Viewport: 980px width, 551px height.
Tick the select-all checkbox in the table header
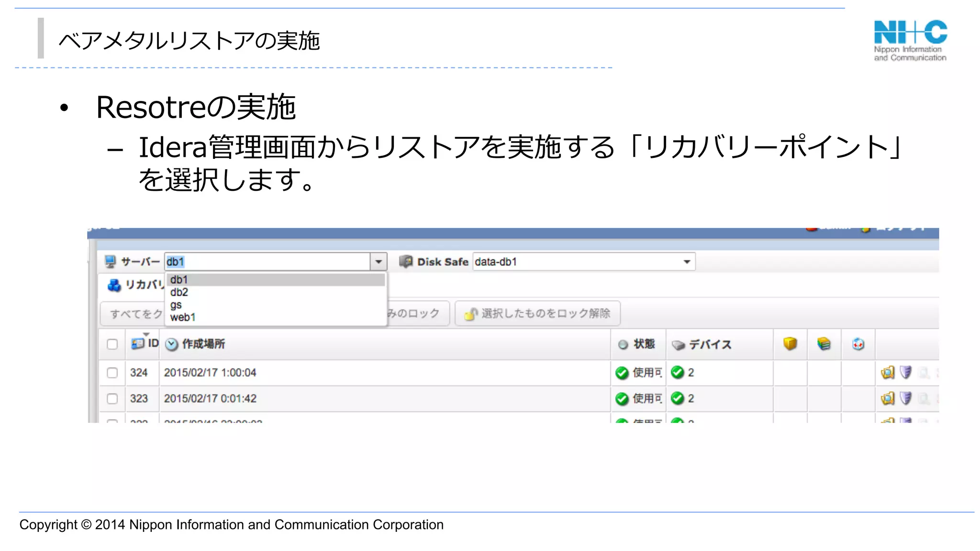(x=112, y=344)
